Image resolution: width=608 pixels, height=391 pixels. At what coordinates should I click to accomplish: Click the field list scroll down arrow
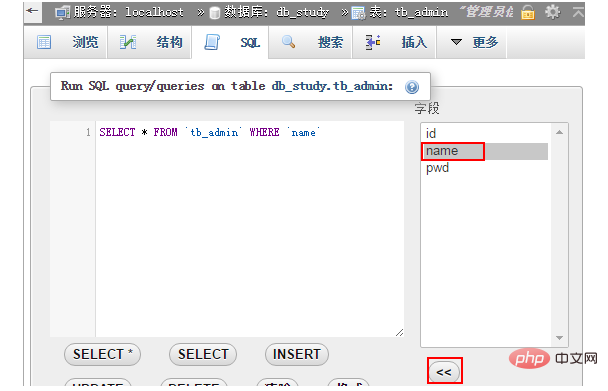coord(559,338)
